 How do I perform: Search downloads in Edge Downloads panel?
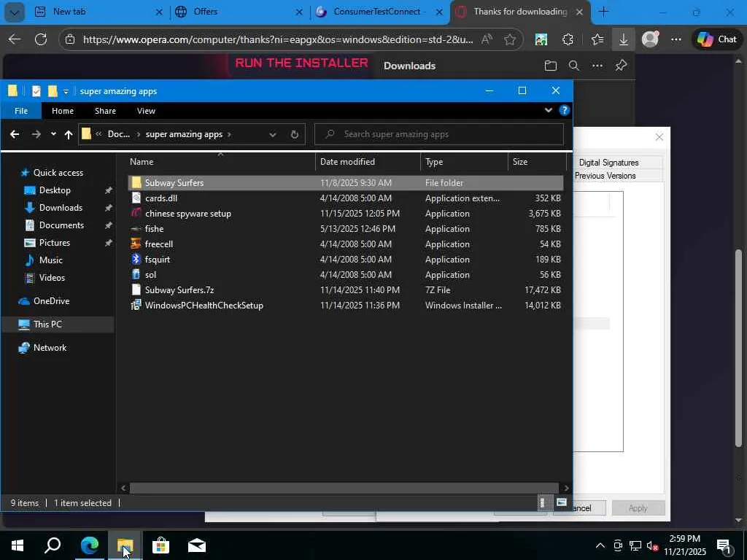(x=574, y=66)
